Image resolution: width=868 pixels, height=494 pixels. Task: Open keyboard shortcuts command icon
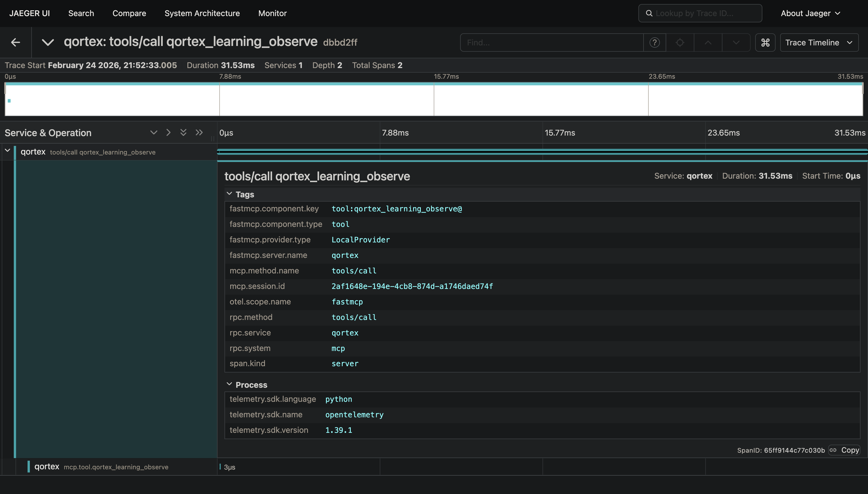765,43
